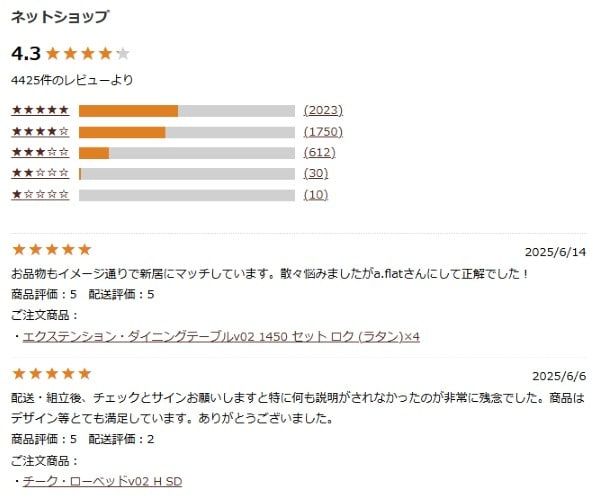
Task: Click the four-star orange progress bar
Action: tap(122, 132)
